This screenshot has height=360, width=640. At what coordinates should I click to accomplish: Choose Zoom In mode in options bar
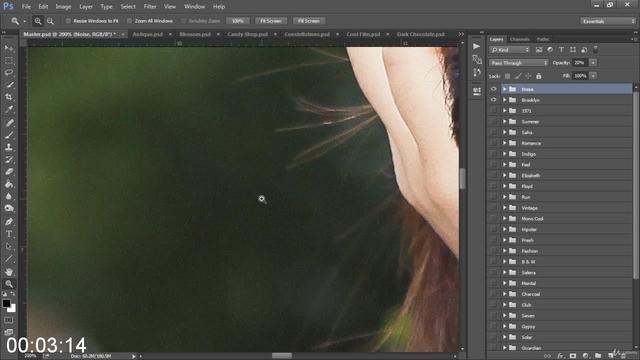[x=38, y=21]
